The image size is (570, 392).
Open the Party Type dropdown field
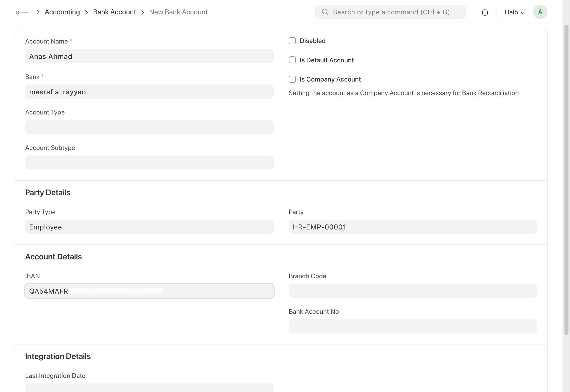[x=149, y=227]
